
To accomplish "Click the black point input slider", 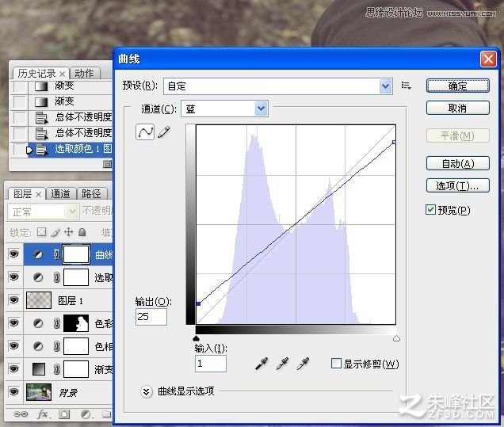I will point(196,338).
